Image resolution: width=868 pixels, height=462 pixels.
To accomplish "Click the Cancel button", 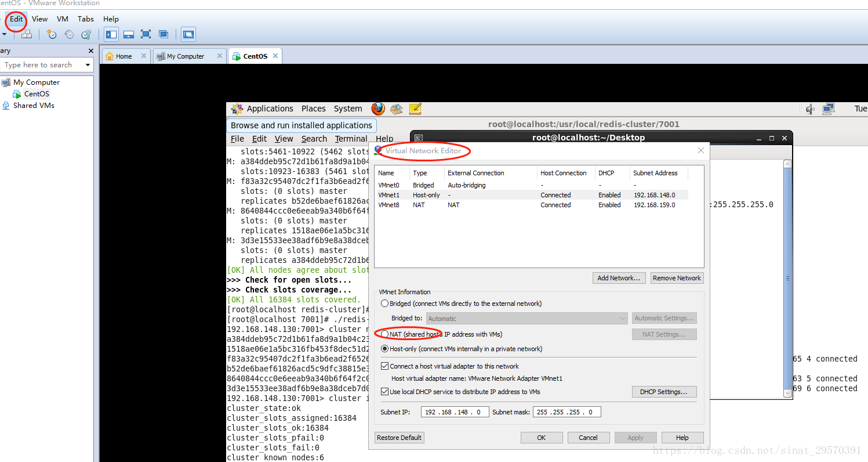I will coord(589,438).
